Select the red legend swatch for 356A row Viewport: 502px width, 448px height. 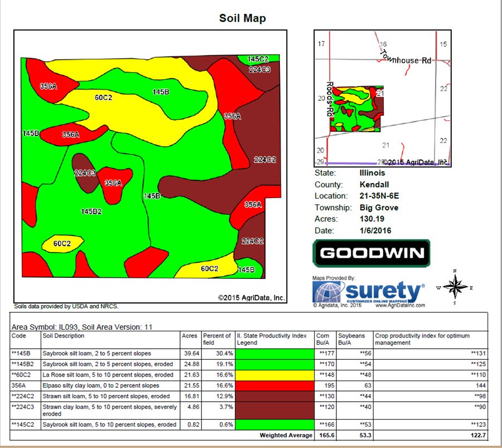(274, 386)
